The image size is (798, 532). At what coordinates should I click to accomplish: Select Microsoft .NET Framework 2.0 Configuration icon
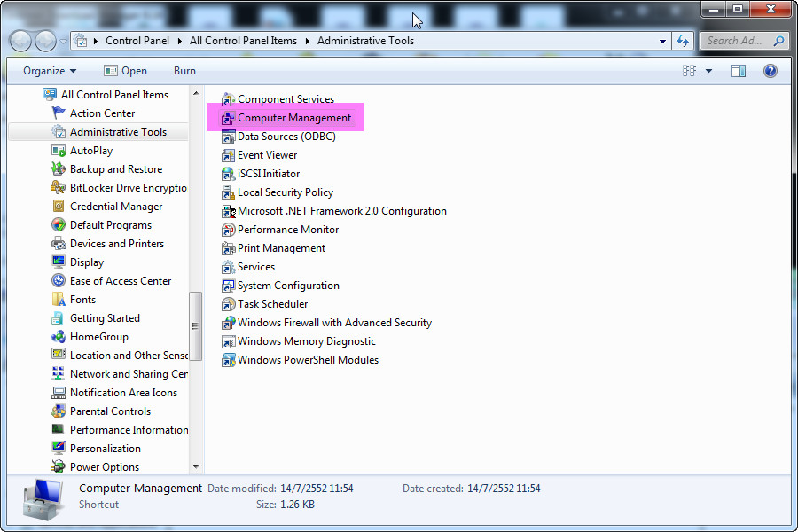228,211
